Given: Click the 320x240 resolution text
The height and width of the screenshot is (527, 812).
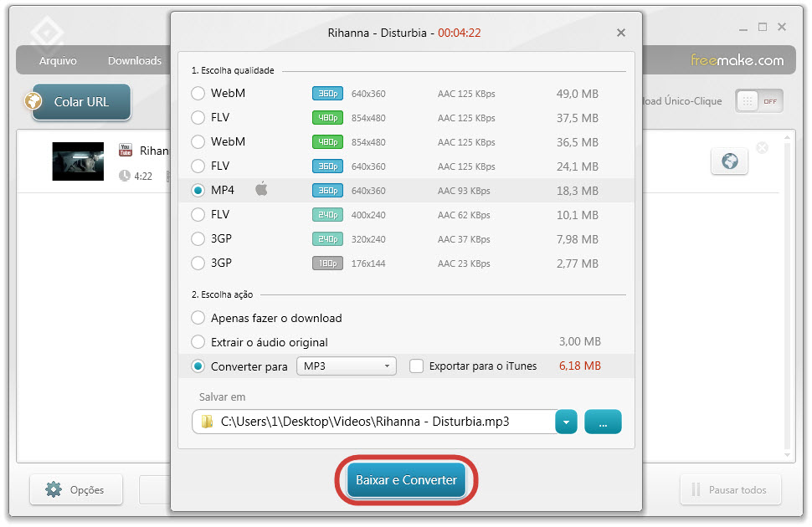Looking at the screenshot, I should coord(368,239).
